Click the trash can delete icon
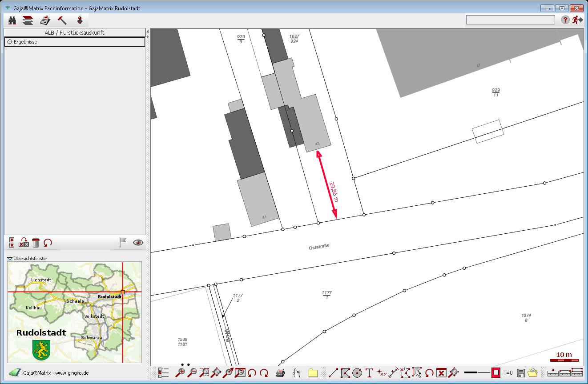588x384 pixels. 36,242
